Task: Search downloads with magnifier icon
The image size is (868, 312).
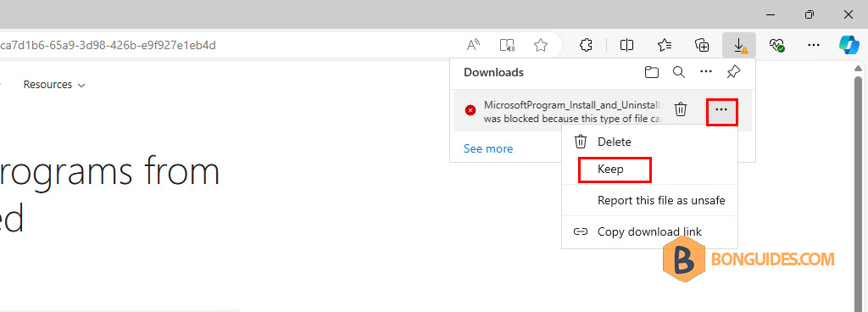Action: tap(679, 72)
